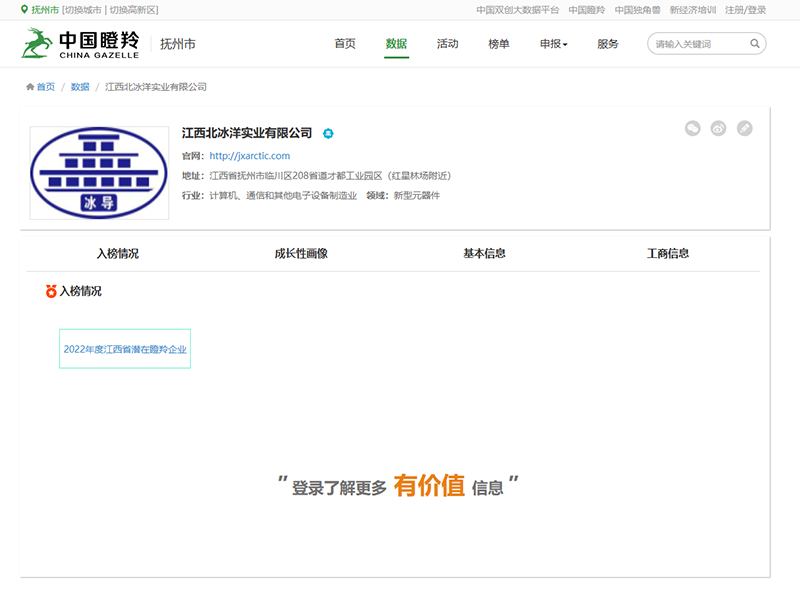Viewport: 800px width, 600px height.
Task: Click the 2022年度江西省潜在瞪羚企业 tag
Action: coord(125,349)
